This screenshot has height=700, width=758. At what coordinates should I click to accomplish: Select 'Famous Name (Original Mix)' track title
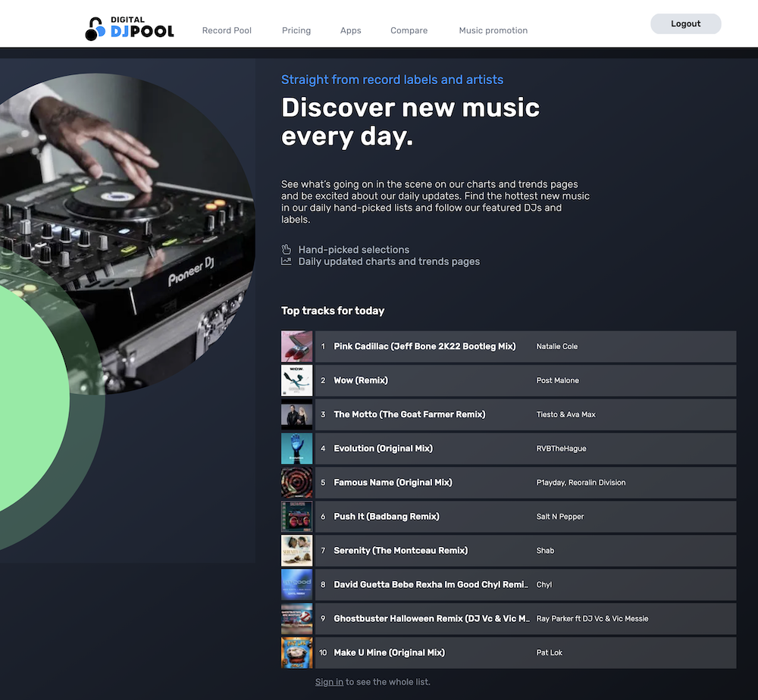[393, 482]
